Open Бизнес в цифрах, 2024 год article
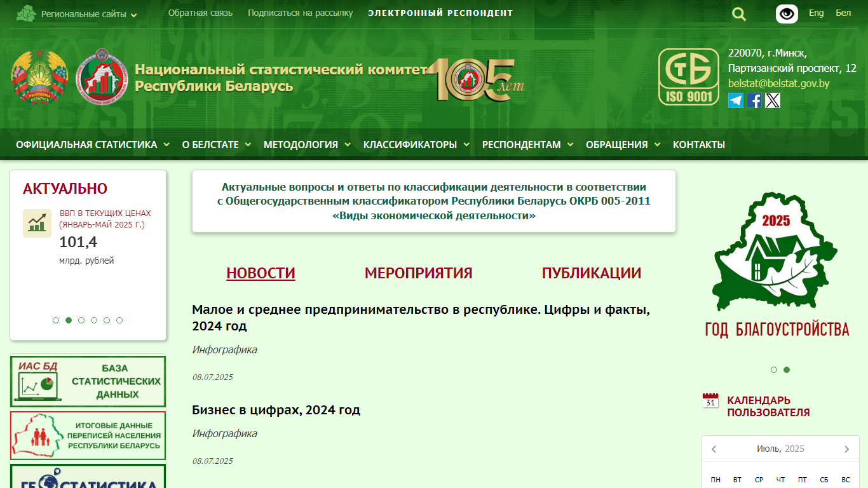Viewport: 868px width, 488px height. click(276, 410)
